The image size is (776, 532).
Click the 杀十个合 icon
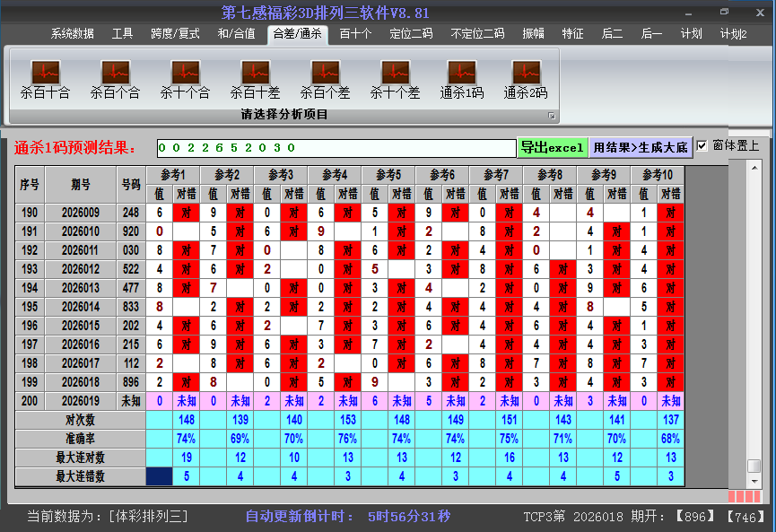pos(185,74)
